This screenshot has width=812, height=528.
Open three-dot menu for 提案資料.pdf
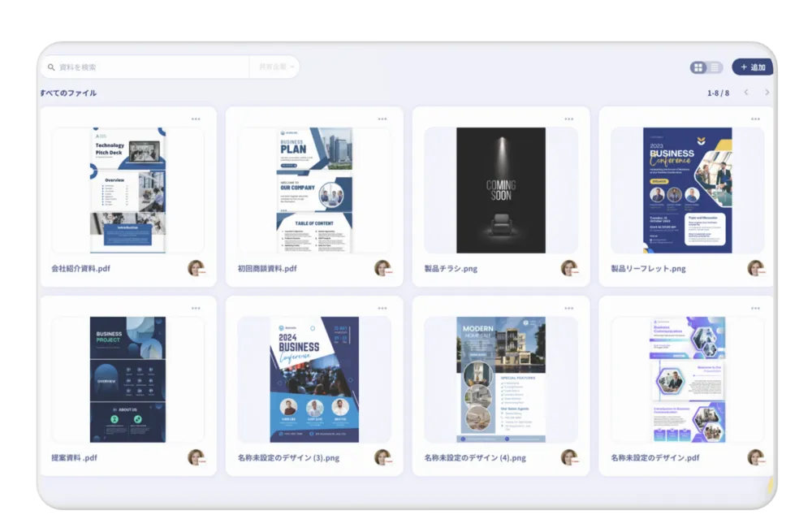[196, 308]
